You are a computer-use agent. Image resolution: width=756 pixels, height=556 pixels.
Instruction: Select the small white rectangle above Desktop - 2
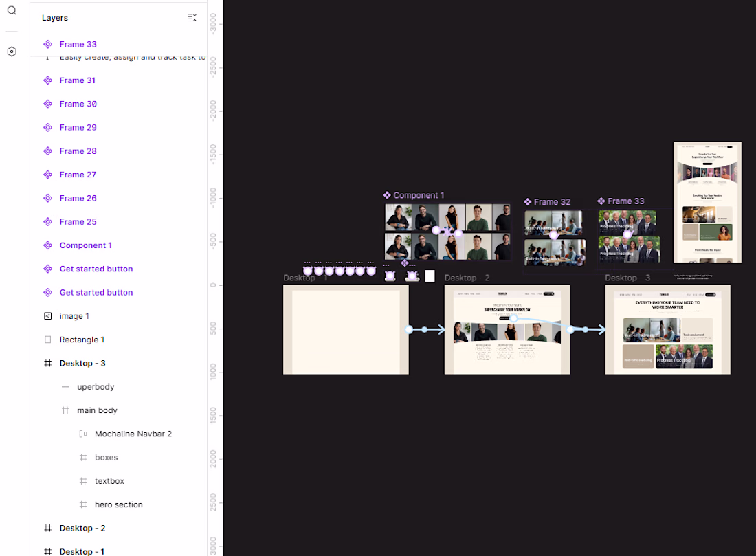tap(430, 276)
